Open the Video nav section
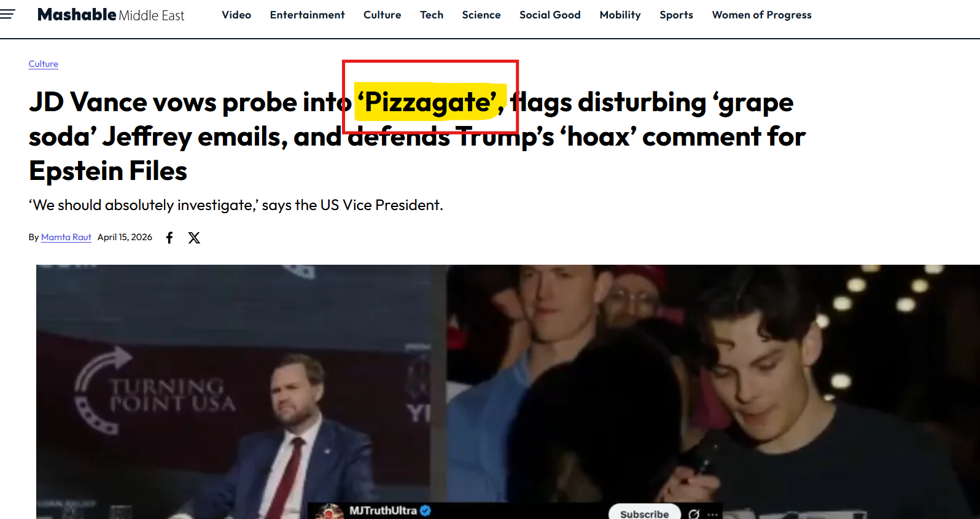 point(236,15)
